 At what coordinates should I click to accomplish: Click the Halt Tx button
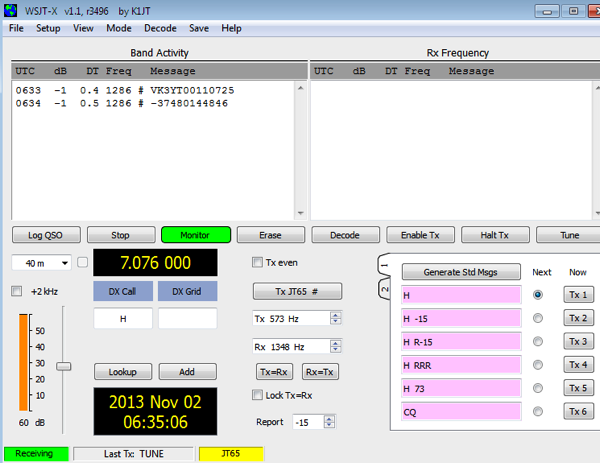click(495, 235)
